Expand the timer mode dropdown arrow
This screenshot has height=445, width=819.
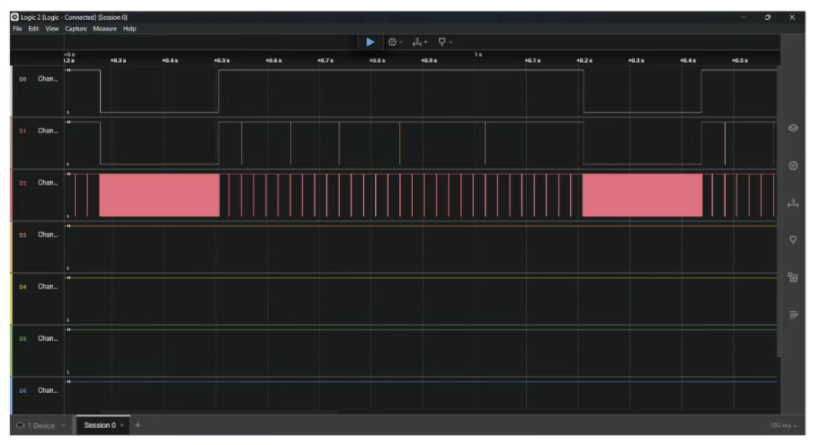(401, 42)
